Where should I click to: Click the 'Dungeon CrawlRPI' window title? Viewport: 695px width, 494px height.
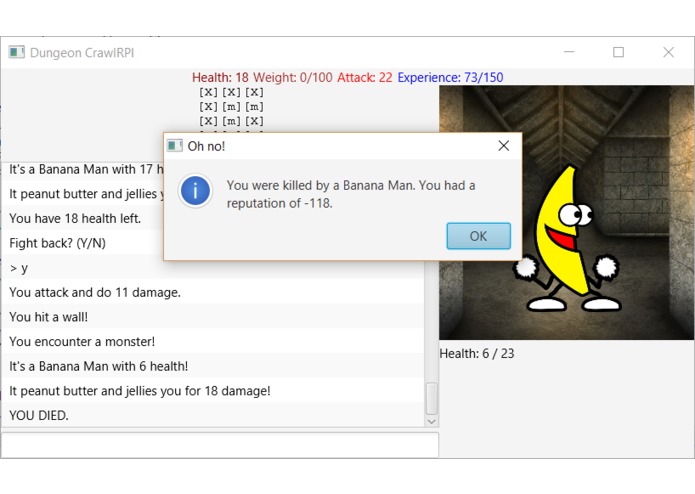pyautogui.click(x=82, y=53)
